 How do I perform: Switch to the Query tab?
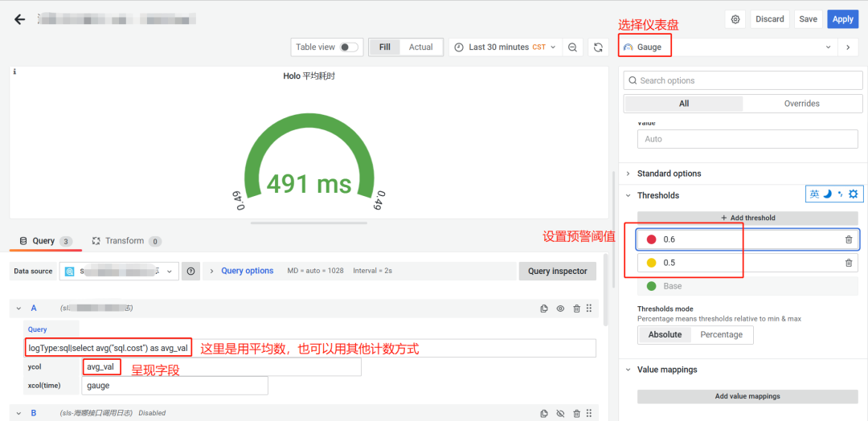pos(46,241)
